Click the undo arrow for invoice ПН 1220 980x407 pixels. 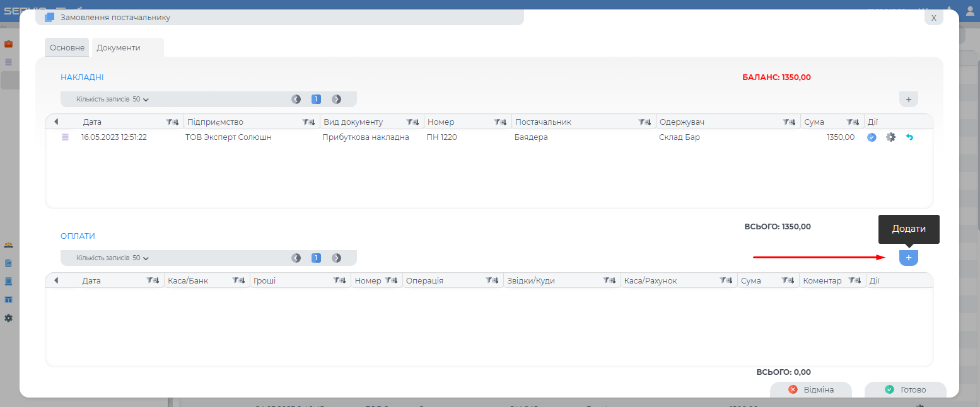pyautogui.click(x=909, y=137)
